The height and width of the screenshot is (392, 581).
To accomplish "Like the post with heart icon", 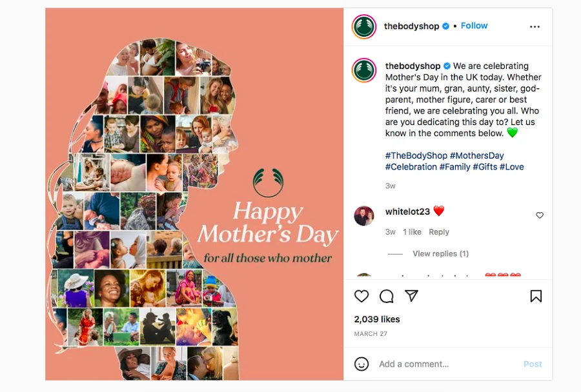I will (362, 296).
